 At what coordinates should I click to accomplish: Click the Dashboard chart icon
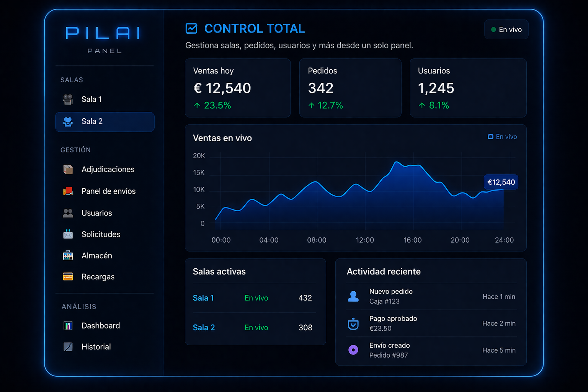(x=68, y=326)
